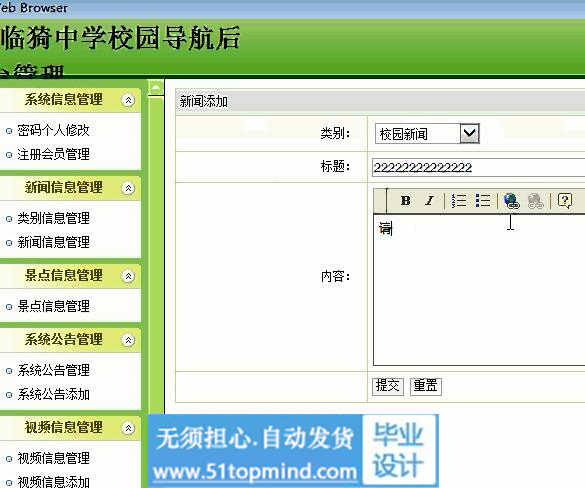Collapse the 系统信息管理 sidebar section
The image size is (585, 488).
pos(128,100)
